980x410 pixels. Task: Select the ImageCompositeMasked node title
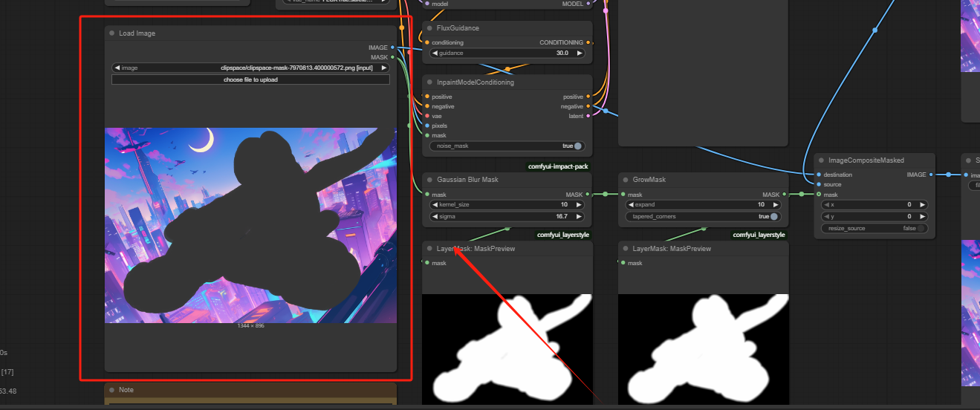(x=866, y=160)
